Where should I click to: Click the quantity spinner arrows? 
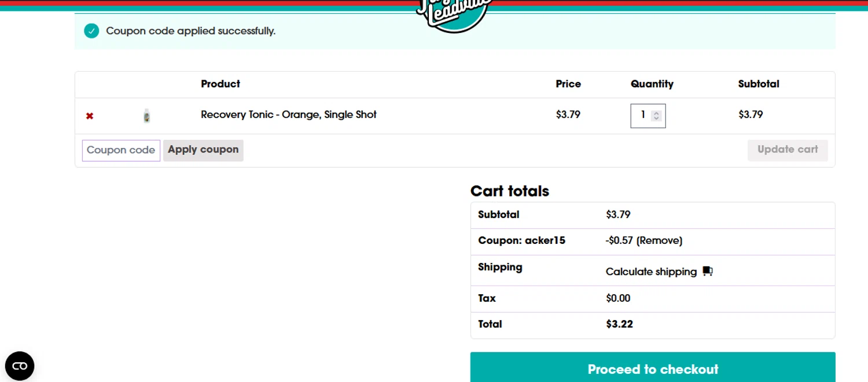pos(656,116)
